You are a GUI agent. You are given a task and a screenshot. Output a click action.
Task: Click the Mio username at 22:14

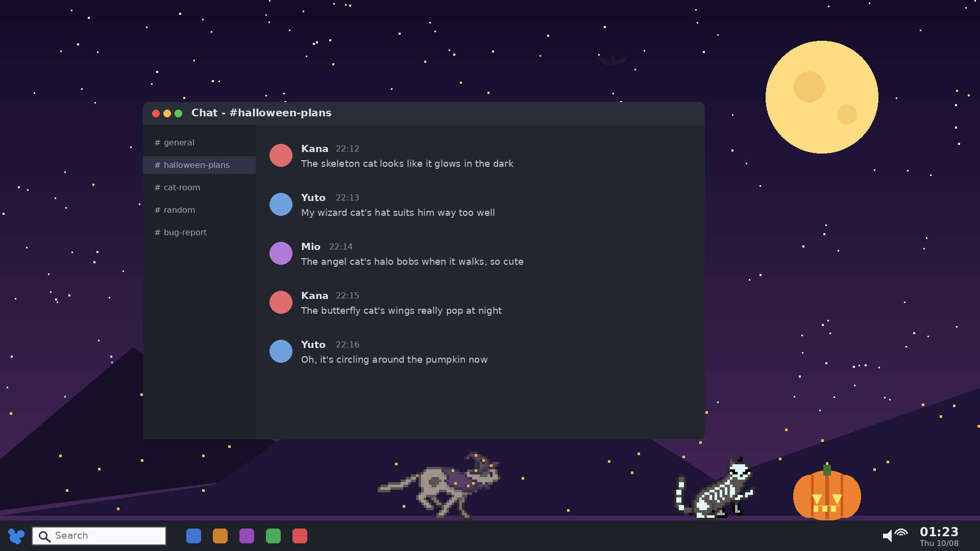pos(311,246)
